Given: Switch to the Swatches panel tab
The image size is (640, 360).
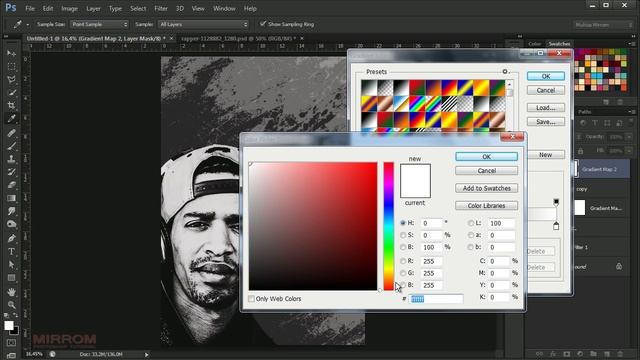Looking at the screenshot, I should (x=559, y=44).
